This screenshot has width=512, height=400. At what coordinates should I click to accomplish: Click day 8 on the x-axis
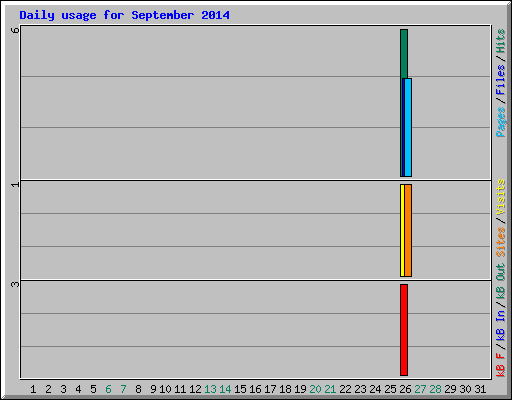pos(138,389)
